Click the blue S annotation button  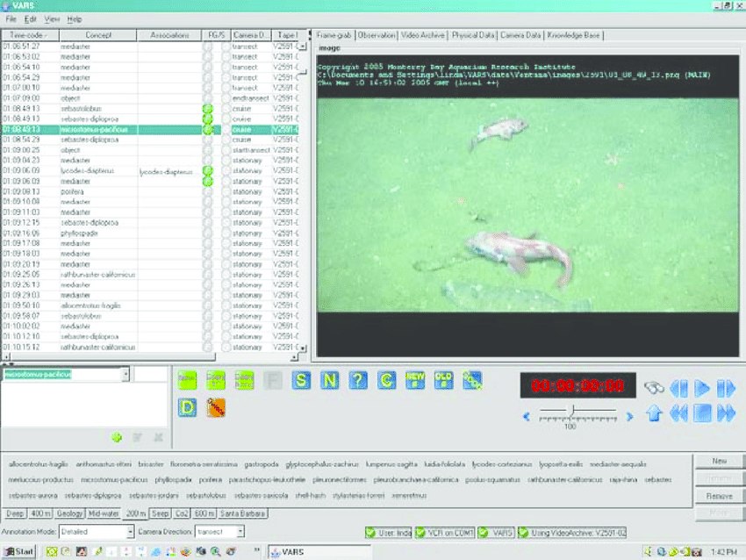pos(301,380)
